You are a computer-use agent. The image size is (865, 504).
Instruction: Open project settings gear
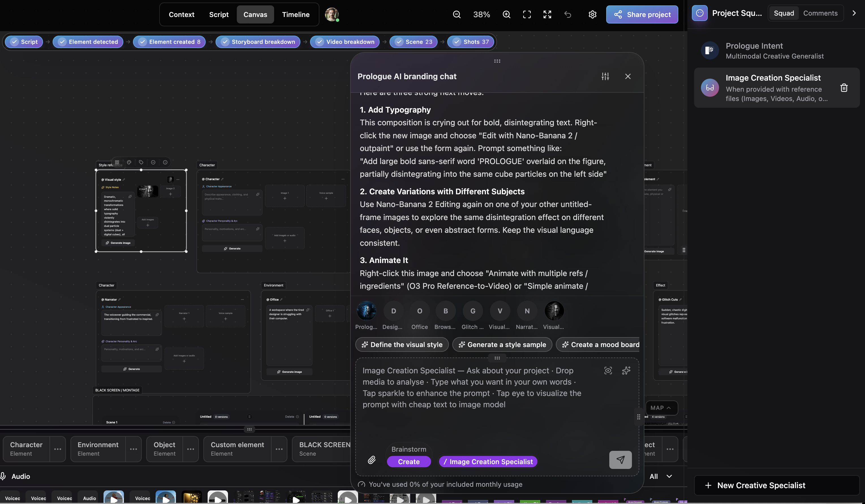592,14
